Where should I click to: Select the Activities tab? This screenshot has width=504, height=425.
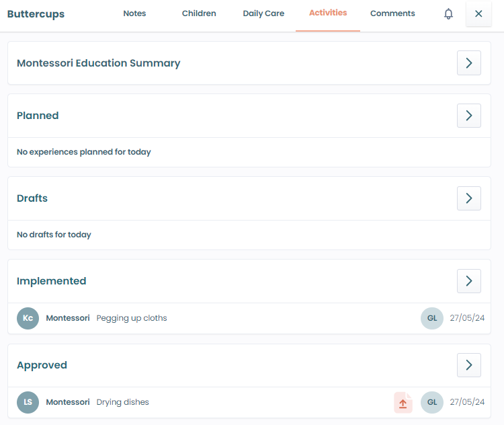328,13
